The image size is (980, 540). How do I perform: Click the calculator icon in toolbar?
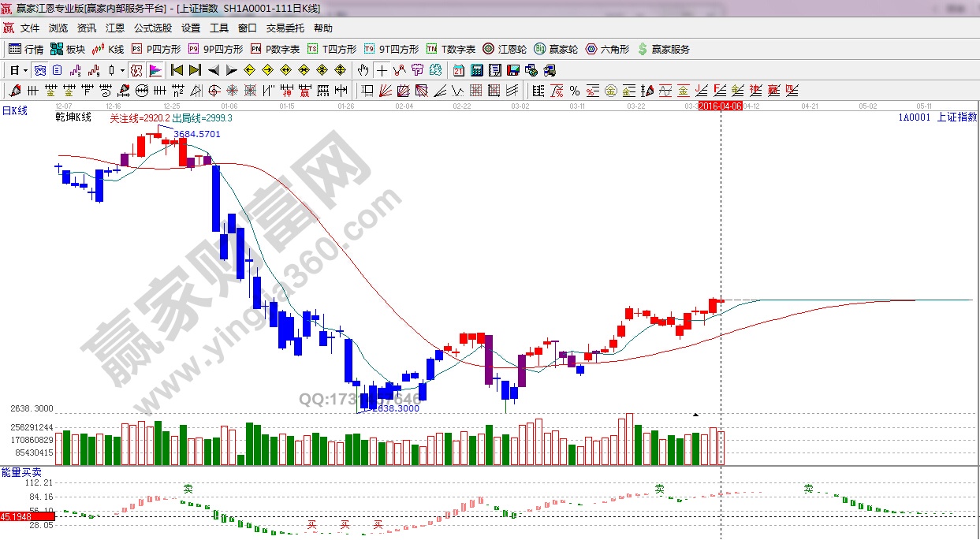tap(476, 70)
